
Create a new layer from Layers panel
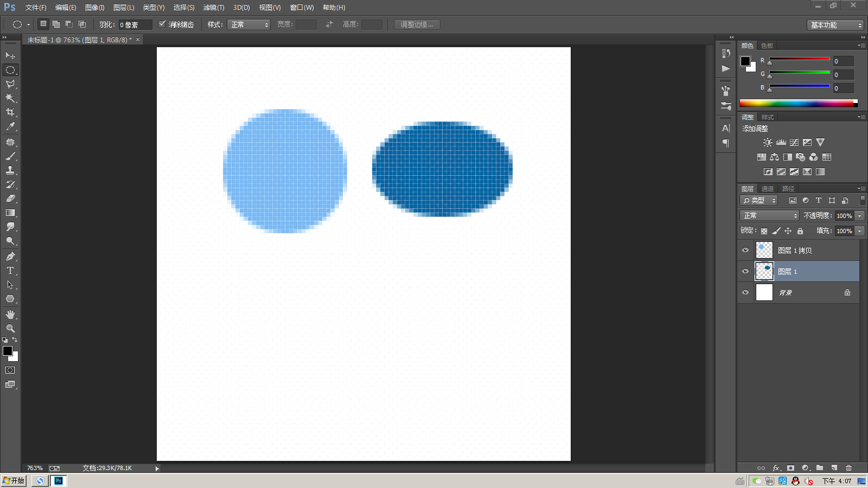834,468
